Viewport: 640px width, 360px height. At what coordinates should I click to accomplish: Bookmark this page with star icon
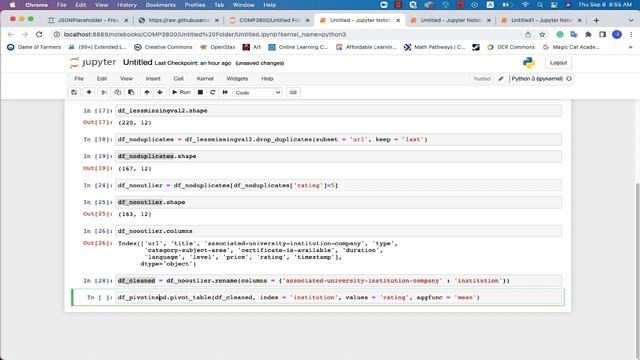542,34
